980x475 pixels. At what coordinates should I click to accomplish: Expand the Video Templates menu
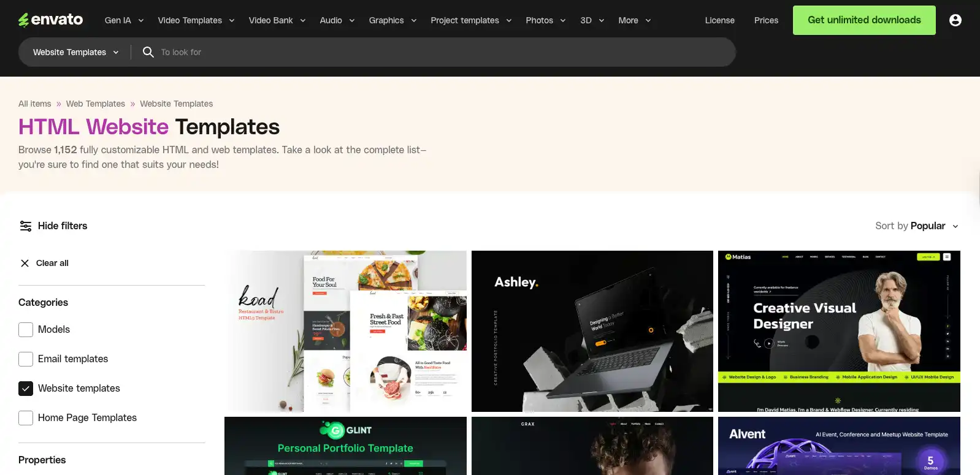pos(196,20)
